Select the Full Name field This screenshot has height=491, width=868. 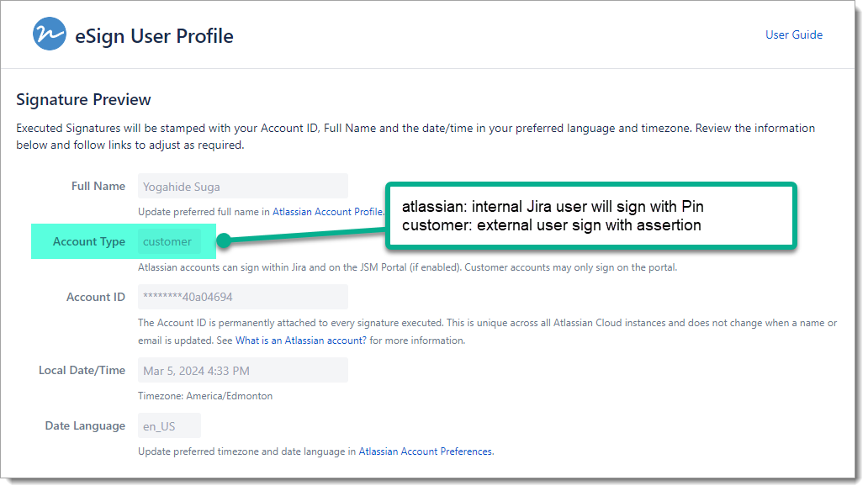(x=242, y=186)
